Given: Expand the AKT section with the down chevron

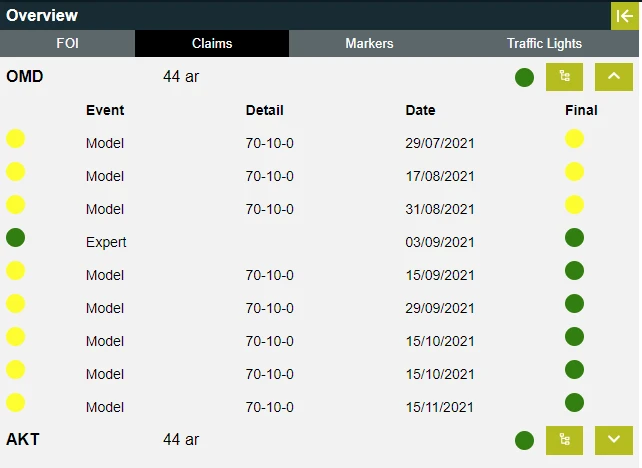Looking at the screenshot, I should pos(614,439).
